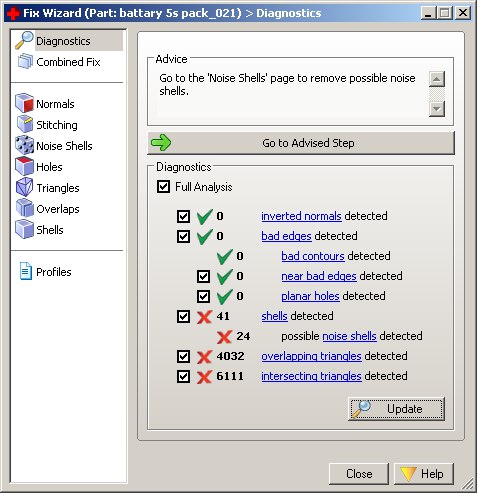
Task: Click the Help button
Action: point(424,474)
